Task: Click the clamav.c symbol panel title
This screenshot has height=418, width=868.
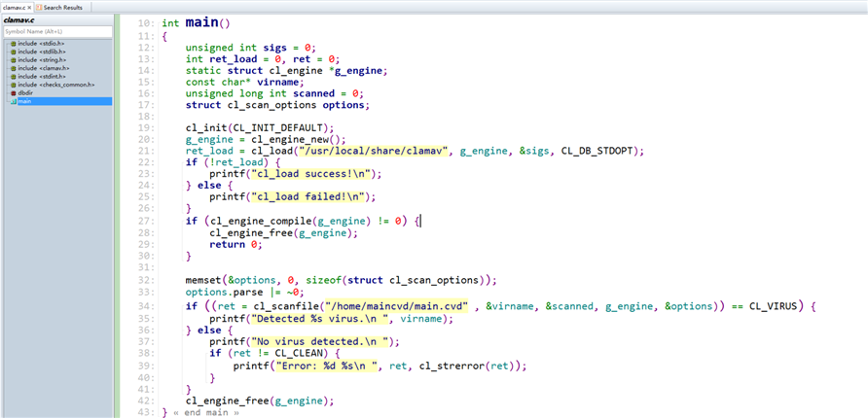Action: (18, 19)
